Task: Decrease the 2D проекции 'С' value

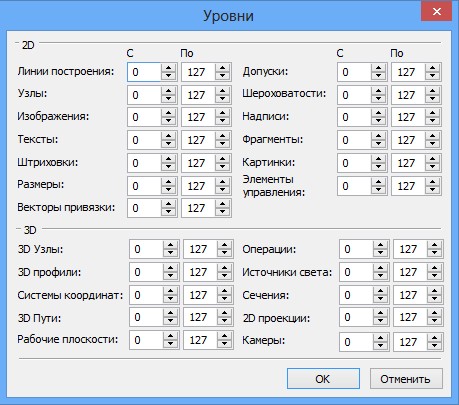Action: pos(380,321)
